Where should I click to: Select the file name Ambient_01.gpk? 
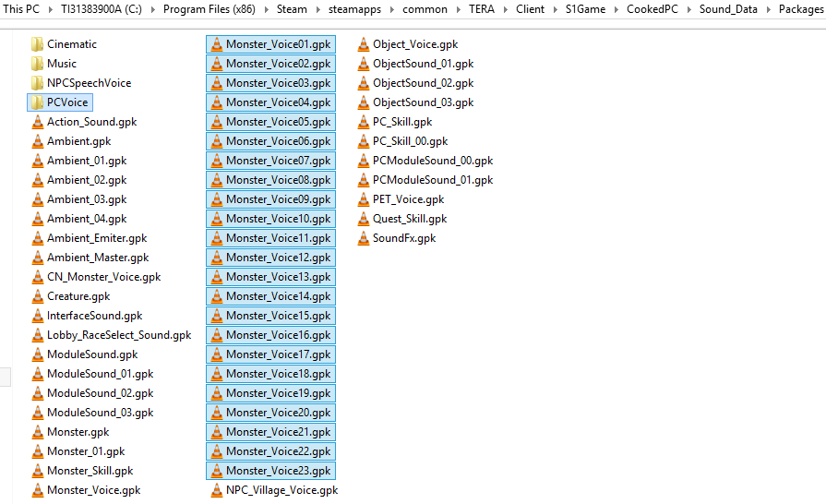tap(87, 161)
